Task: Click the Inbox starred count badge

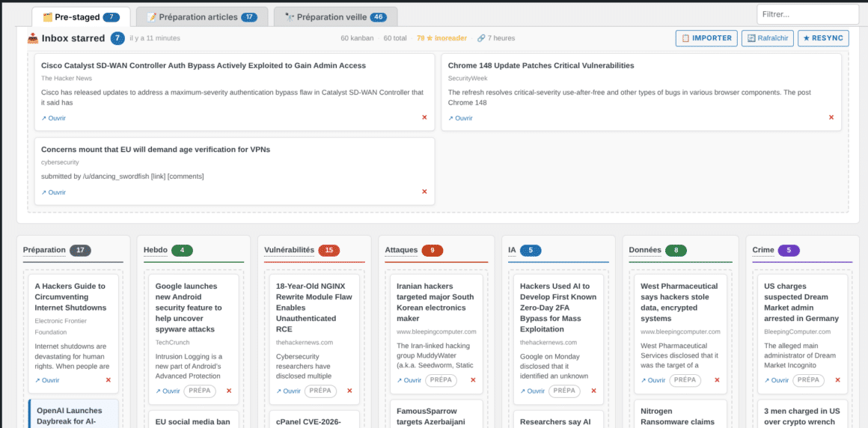Action: 117,38
